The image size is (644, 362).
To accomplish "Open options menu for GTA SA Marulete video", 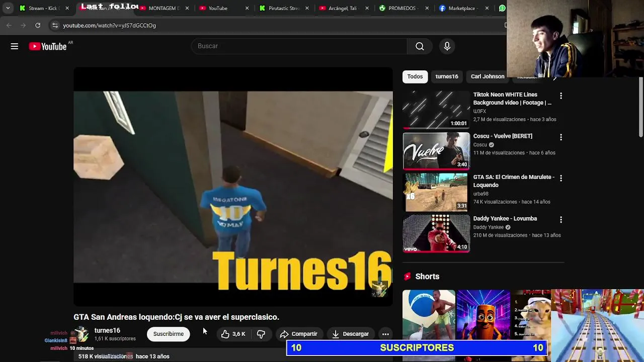I will (x=560, y=178).
